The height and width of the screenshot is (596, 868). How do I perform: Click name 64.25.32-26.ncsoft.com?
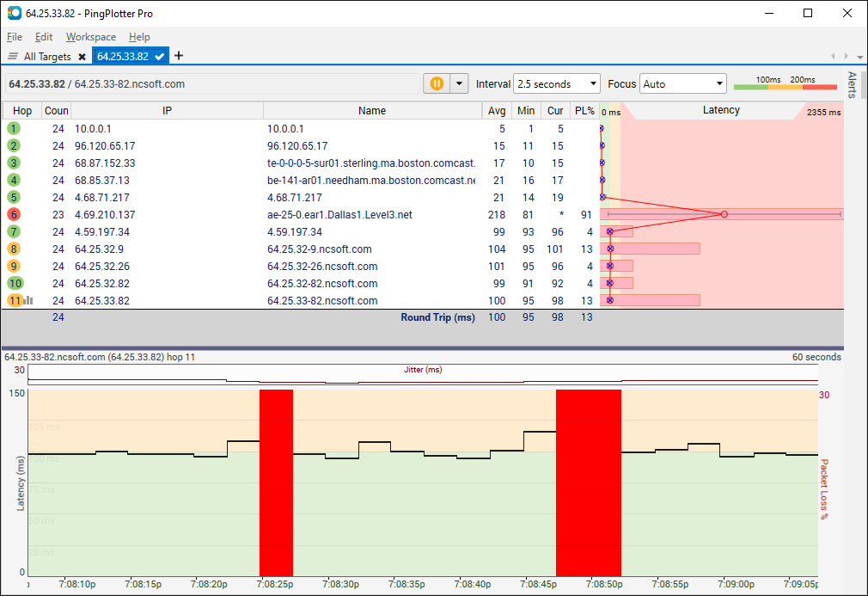(x=322, y=267)
